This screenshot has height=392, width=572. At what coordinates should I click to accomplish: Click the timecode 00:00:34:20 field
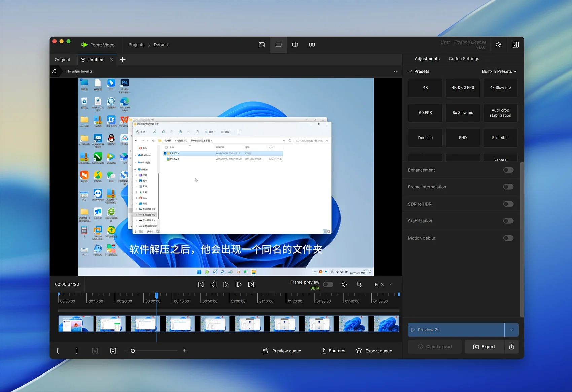(67, 284)
